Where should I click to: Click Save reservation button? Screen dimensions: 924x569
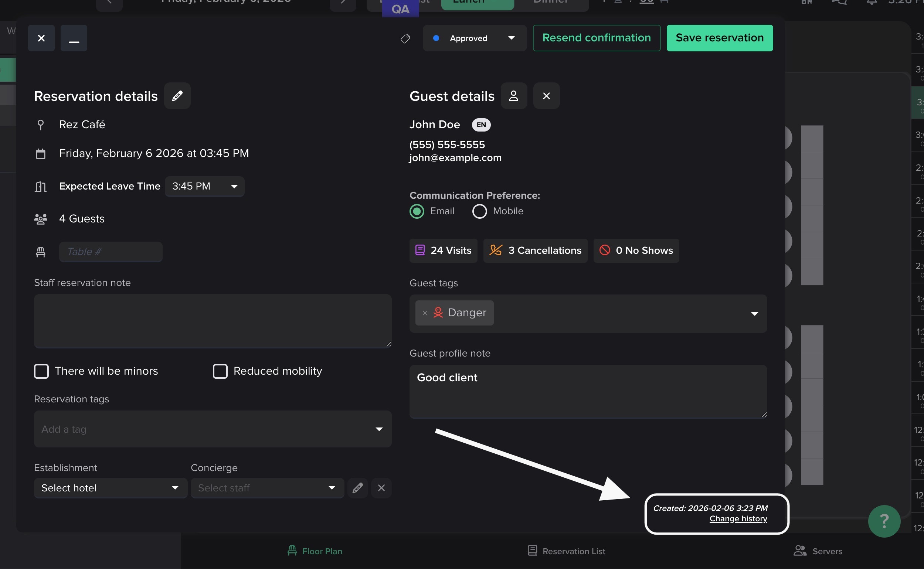pos(720,38)
